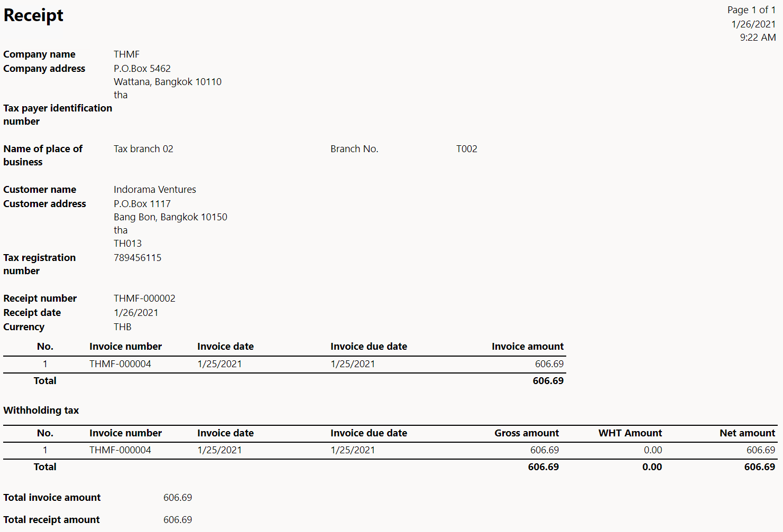Select customer address P.O.Box 1117
783x532 pixels.
[142, 204]
